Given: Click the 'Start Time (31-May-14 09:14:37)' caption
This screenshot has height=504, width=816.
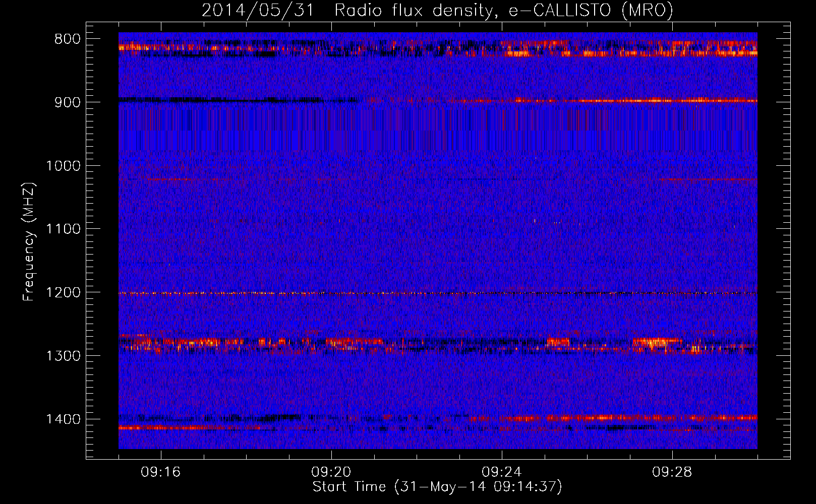Looking at the screenshot, I should (x=437, y=487).
